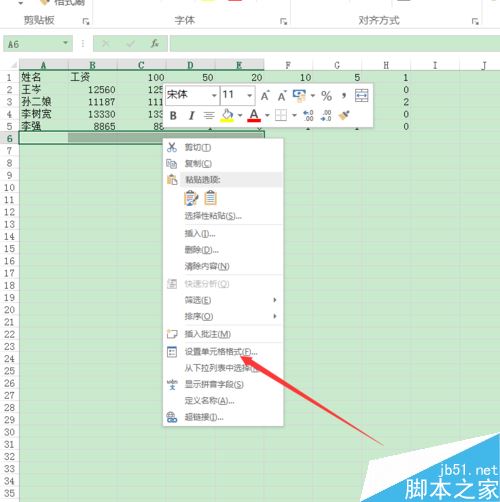Apply the yellow fill color bucket
Screen dimensions: 500x502
(227, 115)
